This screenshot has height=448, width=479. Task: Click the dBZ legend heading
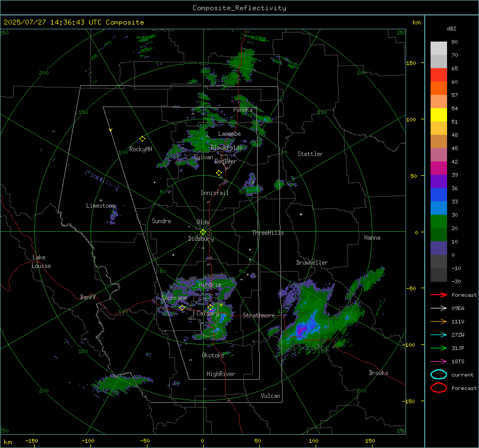451,28
